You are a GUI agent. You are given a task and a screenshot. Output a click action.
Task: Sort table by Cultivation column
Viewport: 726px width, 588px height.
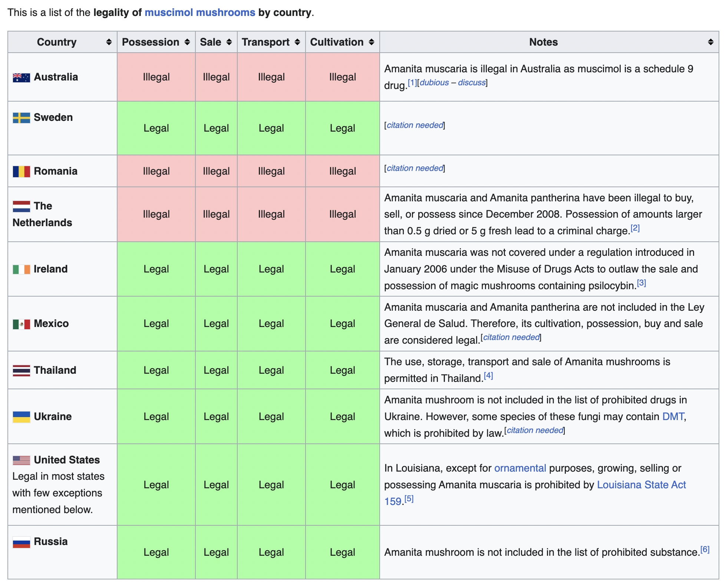(372, 42)
